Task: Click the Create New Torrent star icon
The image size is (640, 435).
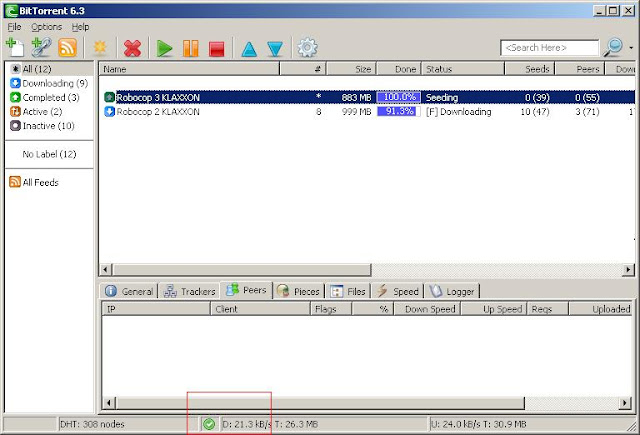Action: tap(100, 48)
